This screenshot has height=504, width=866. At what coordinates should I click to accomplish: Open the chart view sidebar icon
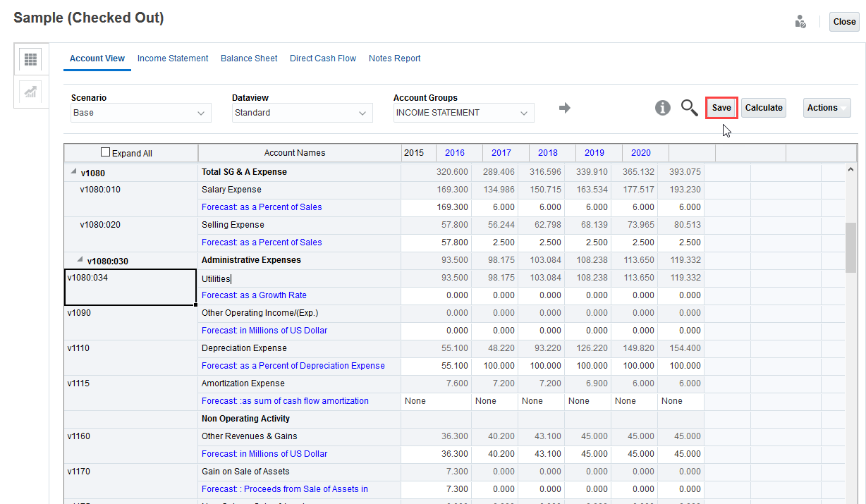[x=30, y=92]
